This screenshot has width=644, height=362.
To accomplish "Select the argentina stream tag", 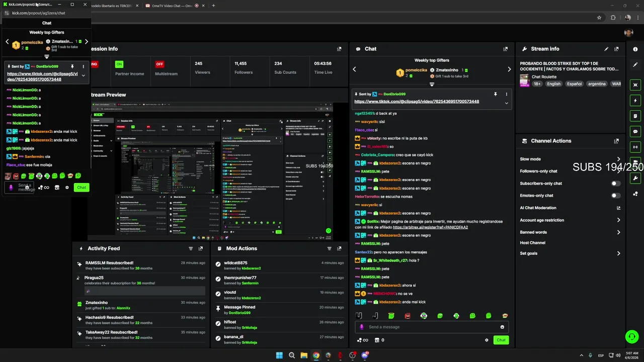I will (x=597, y=84).
